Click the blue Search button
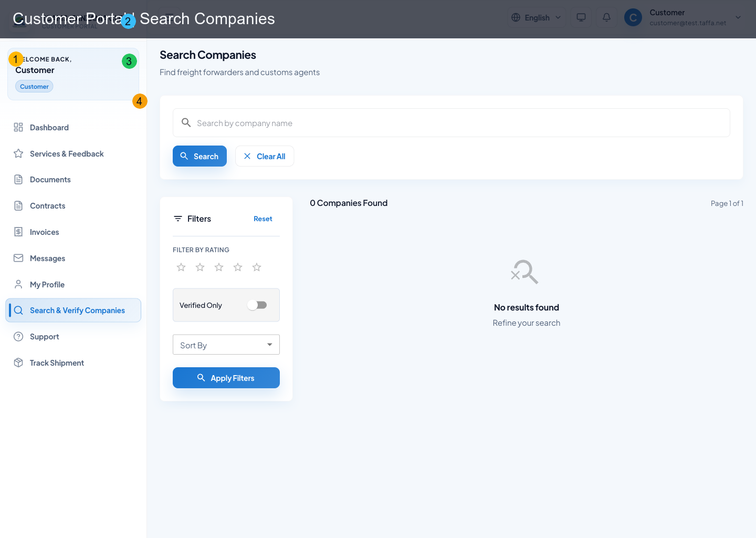 199,156
